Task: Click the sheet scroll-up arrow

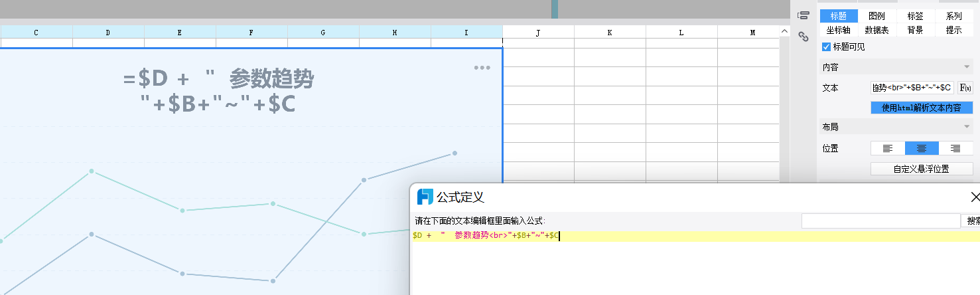Action: (785, 31)
